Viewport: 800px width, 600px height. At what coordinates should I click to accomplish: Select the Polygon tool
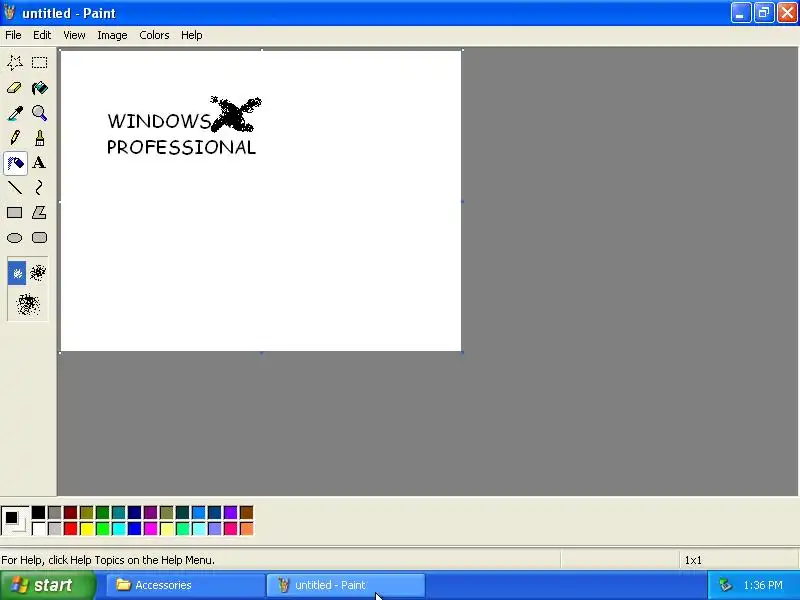(x=39, y=213)
